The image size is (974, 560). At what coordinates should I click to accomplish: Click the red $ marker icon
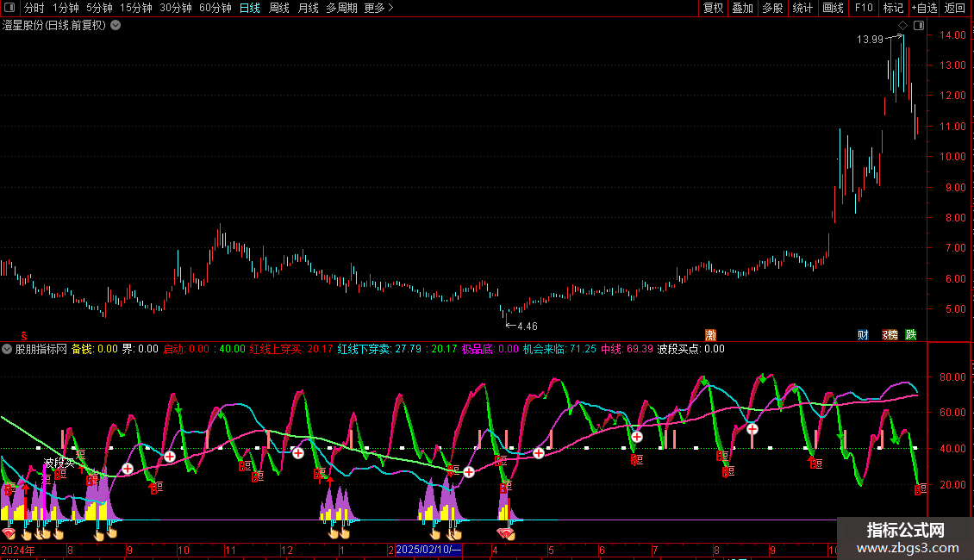[x=24, y=335]
